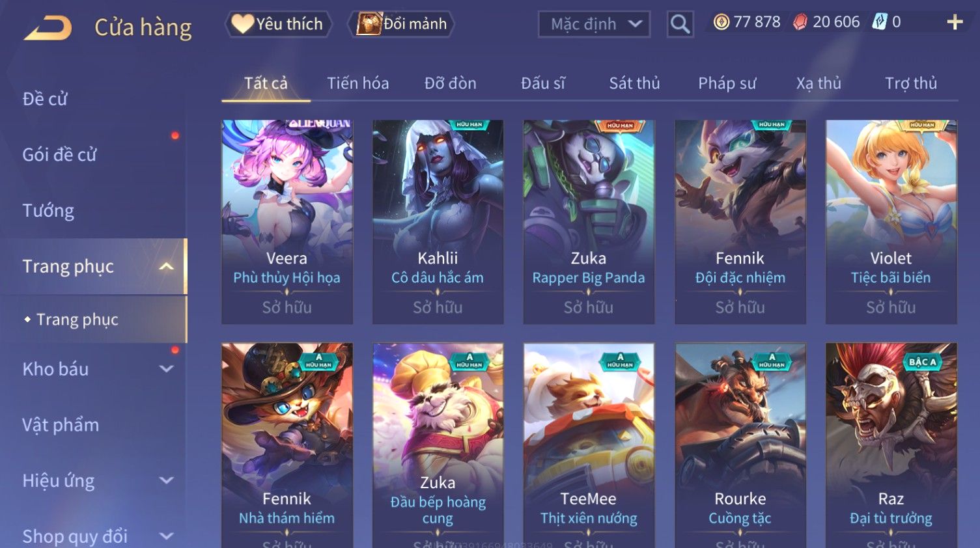Open the Mặc định sort dropdown
Screen dimensions: 980x548
594,24
